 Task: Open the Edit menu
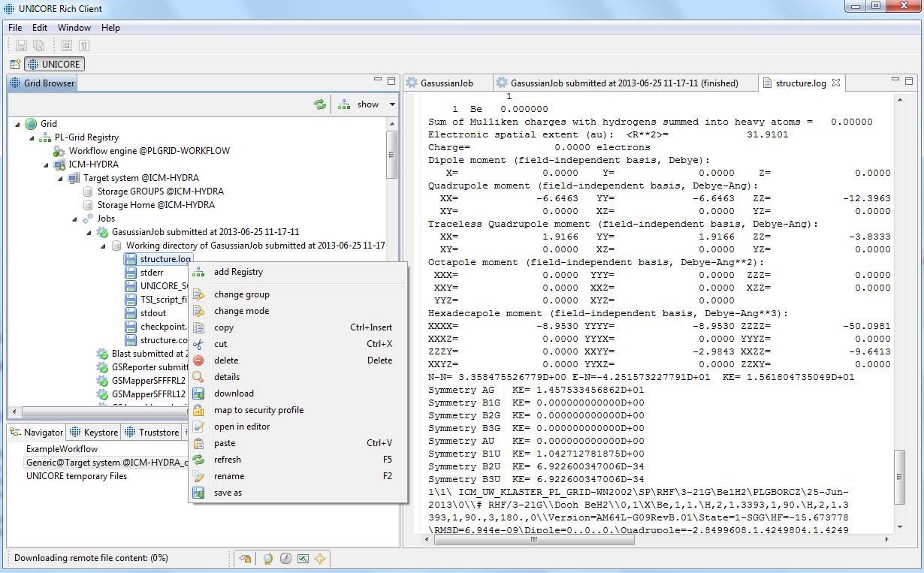(40, 28)
